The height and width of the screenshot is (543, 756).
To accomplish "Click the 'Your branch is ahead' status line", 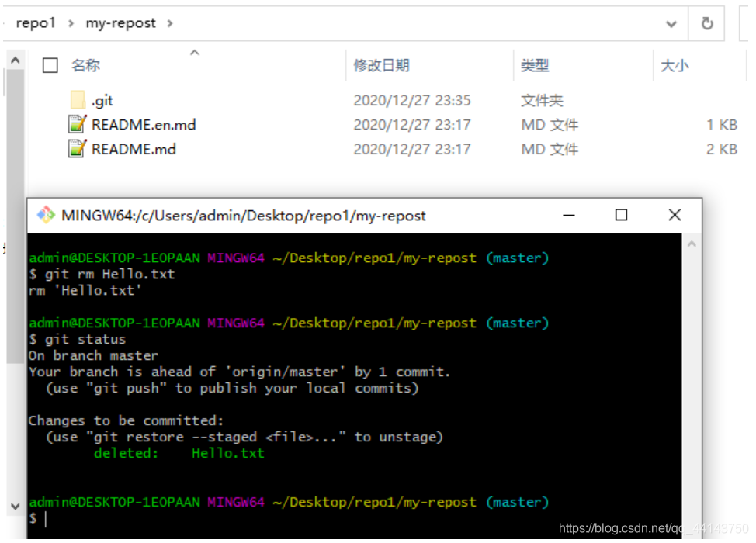I will point(239,372).
